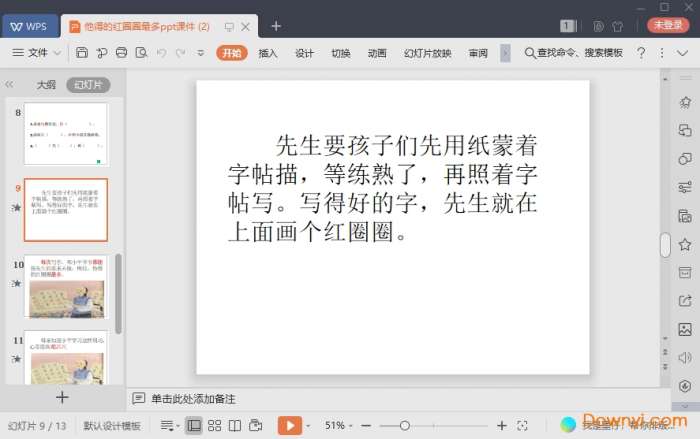Screen dimensions: 700x439
Task: Click the speaker audio icon in sidebar
Action: [685, 358]
